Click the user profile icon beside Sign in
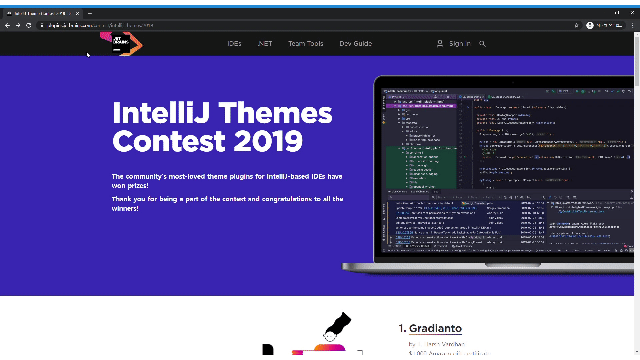This screenshot has width=640, height=360. 440,43
